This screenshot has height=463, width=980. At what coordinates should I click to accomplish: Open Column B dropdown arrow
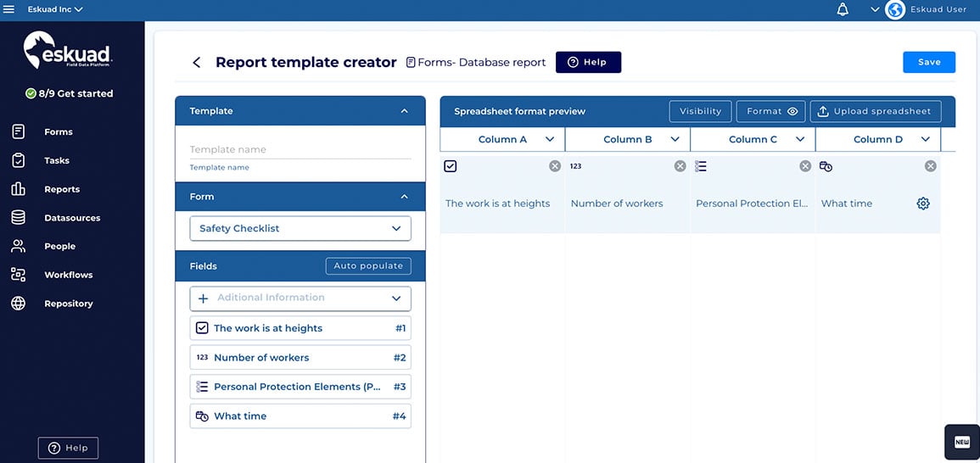[x=675, y=139]
